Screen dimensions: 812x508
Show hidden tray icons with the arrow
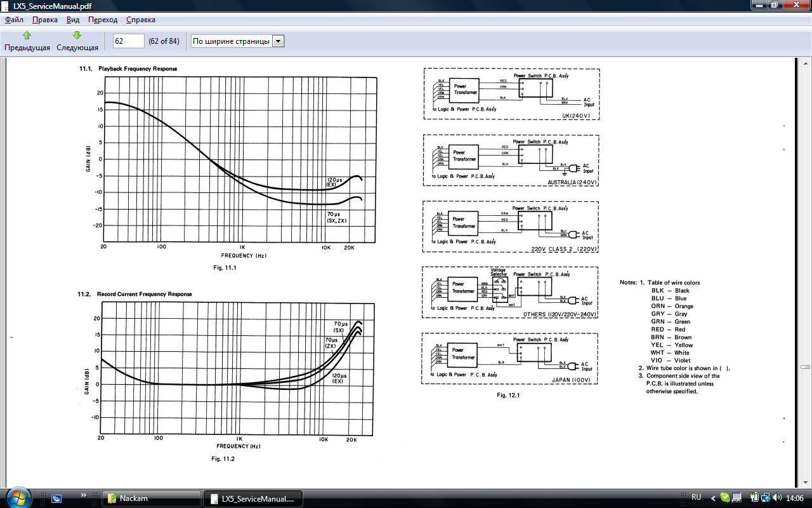pyautogui.click(x=713, y=497)
